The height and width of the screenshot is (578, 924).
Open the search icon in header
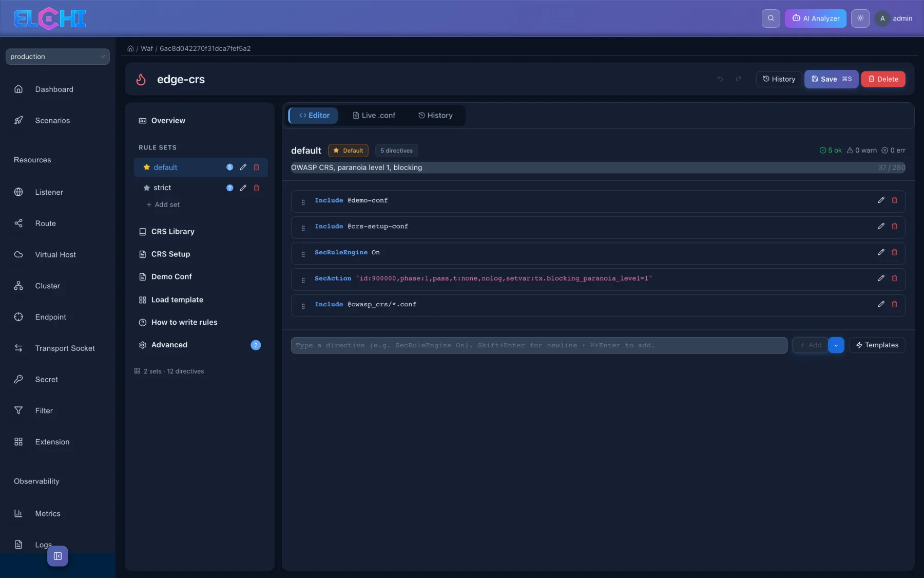pyautogui.click(x=771, y=18)
